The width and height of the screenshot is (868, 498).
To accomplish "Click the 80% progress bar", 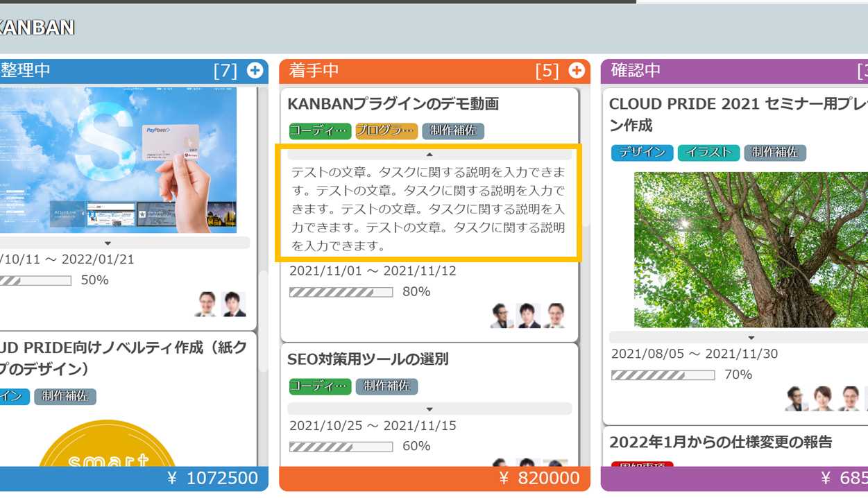I will pos(341,292).
